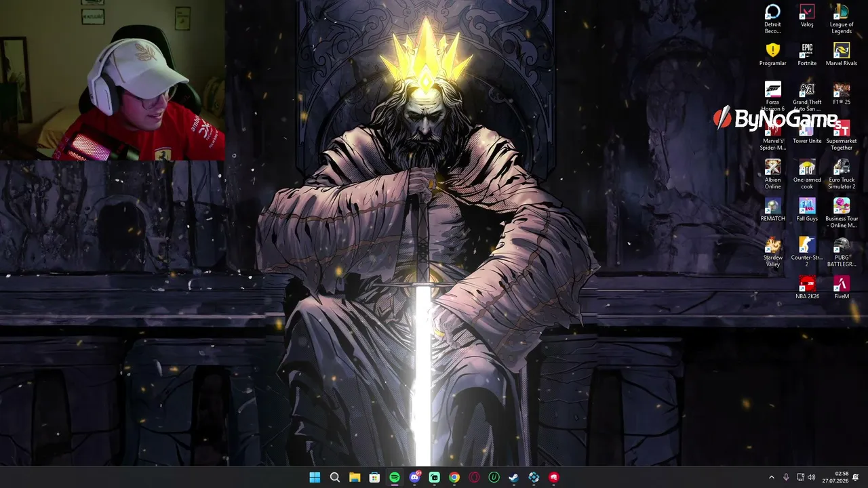
Task: Launch Opera GX from the taskbar
Action: 474,477
